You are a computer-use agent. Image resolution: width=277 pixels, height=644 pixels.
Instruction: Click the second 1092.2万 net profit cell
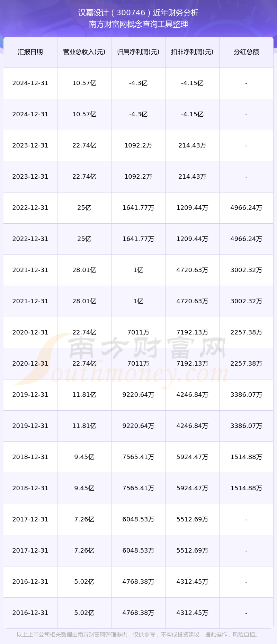138,177
